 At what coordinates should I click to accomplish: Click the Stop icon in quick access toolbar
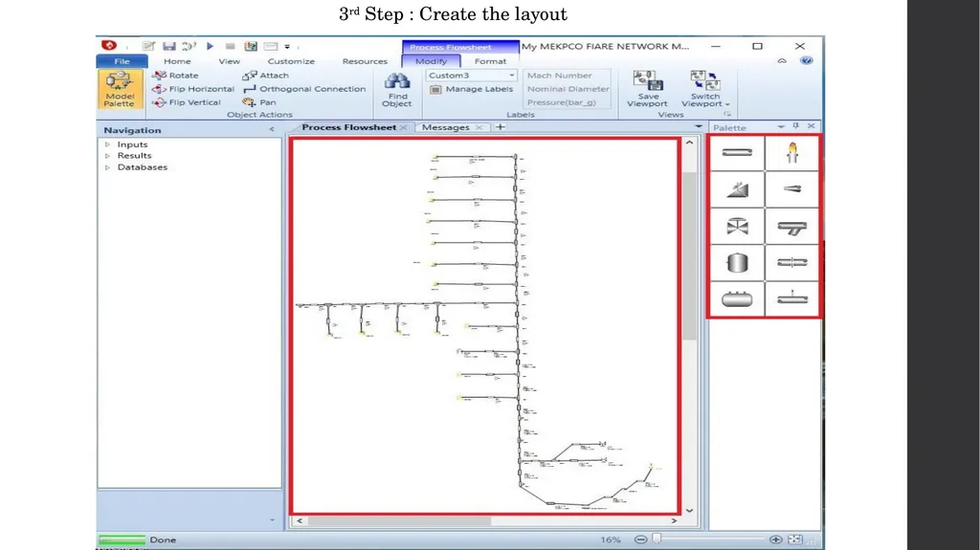[230, 46]
